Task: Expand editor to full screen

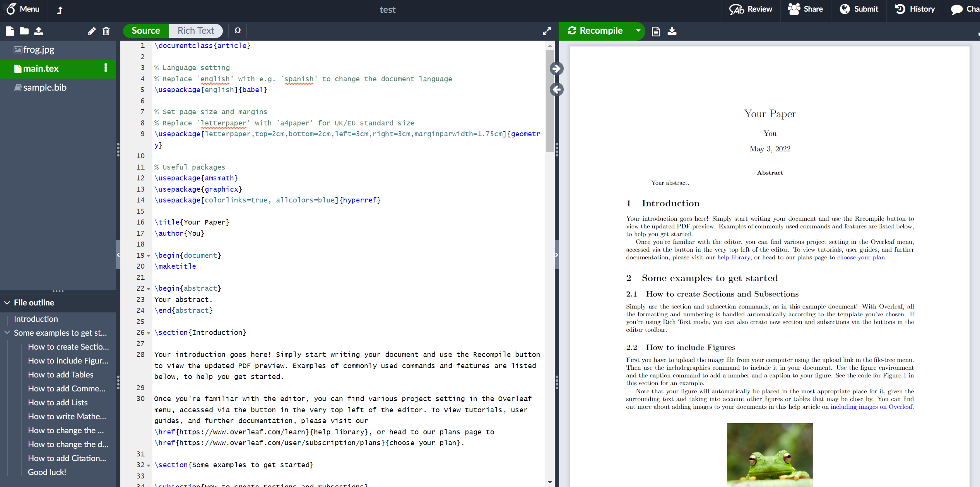Action: click(x=547, y=31)
